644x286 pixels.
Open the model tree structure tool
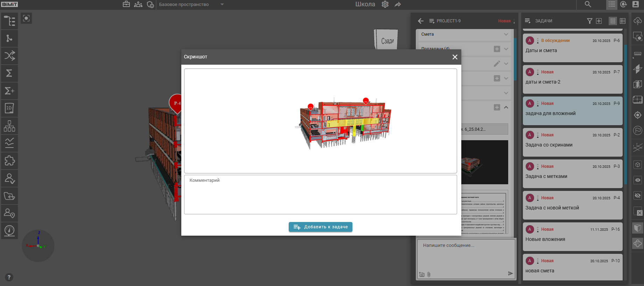click(9, 21)
